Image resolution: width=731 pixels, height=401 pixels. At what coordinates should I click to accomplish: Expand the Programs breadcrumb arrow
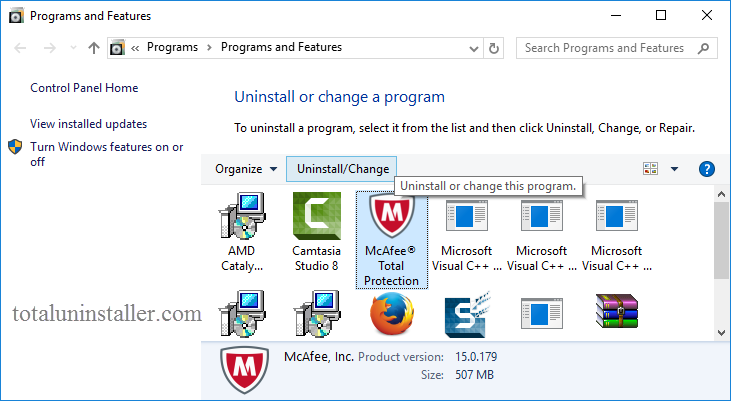pyautogui.click(x=209, y=48)
